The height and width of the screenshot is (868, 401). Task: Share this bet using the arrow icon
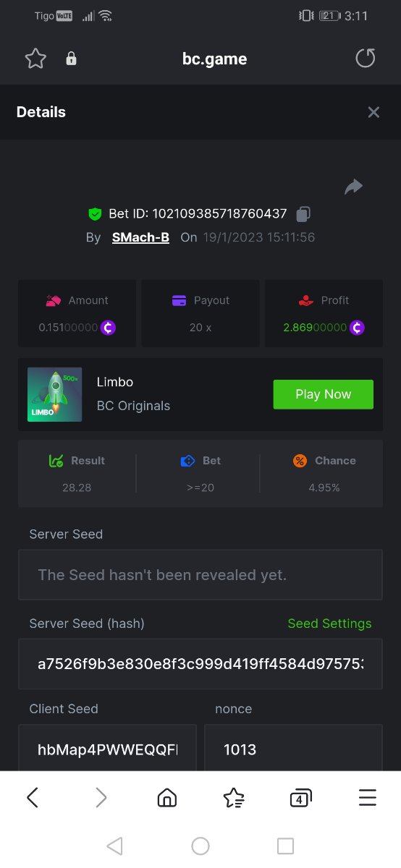(353, 187)
